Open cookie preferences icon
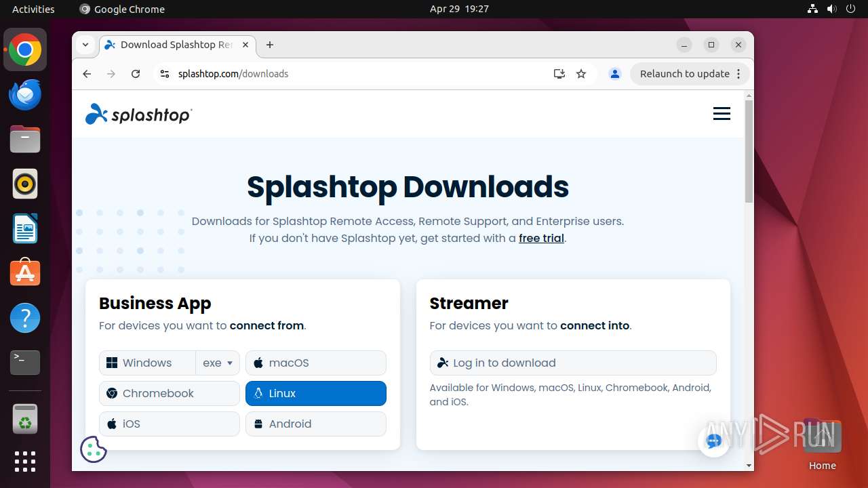 point(94,449)
